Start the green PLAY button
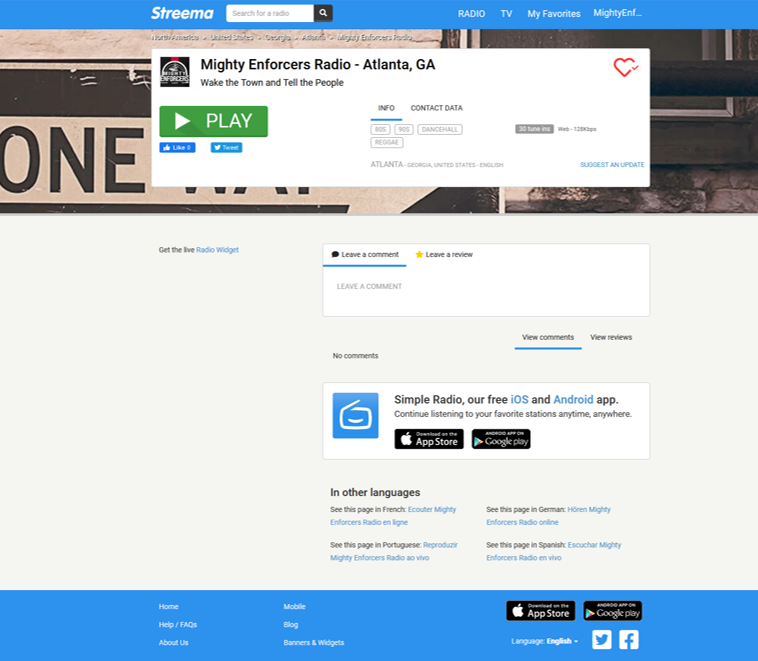Image resolution: width=758 pixels, height=661 pixels. (214, 121)
